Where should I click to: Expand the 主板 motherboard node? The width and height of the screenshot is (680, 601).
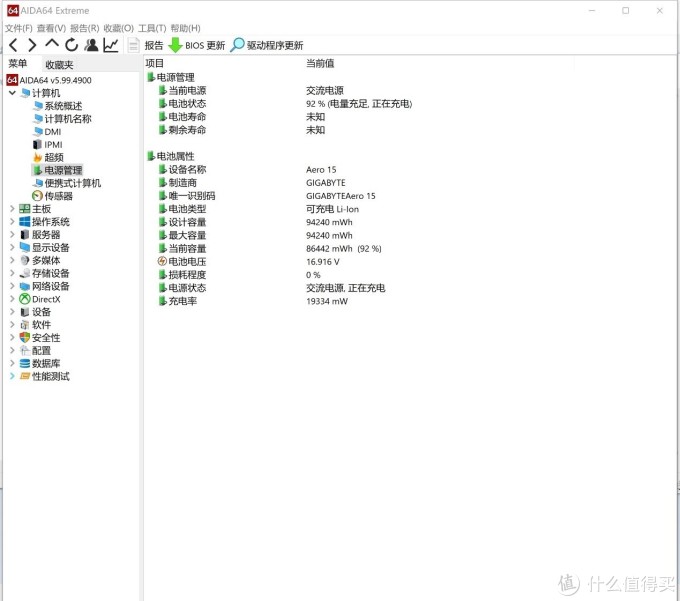(x=12, y=209)
